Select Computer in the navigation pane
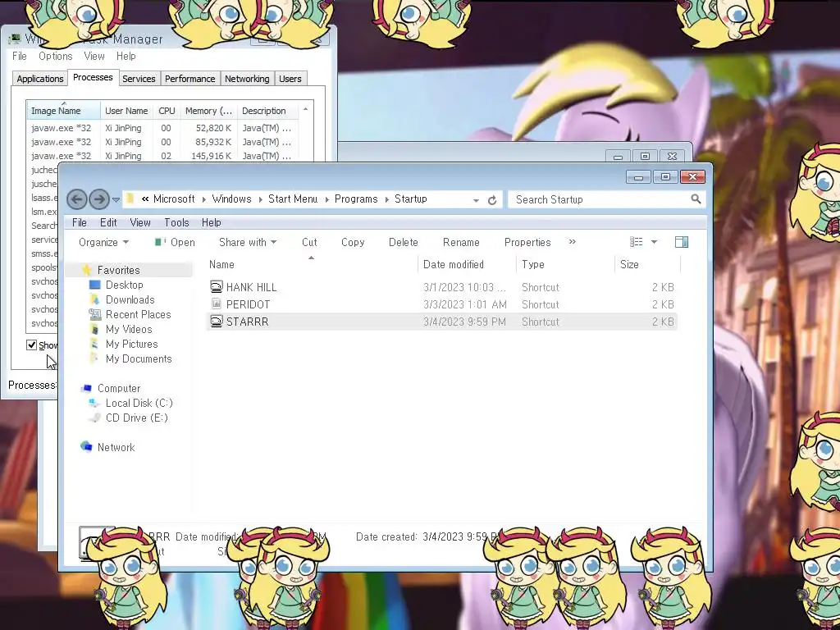 pyautogui.click(x=118, y=388)
